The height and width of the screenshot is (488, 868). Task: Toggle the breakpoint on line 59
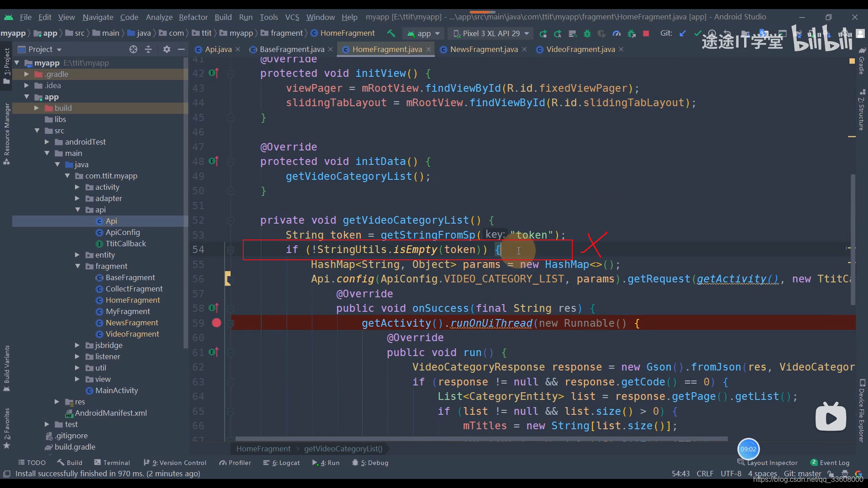coord(217,323)
